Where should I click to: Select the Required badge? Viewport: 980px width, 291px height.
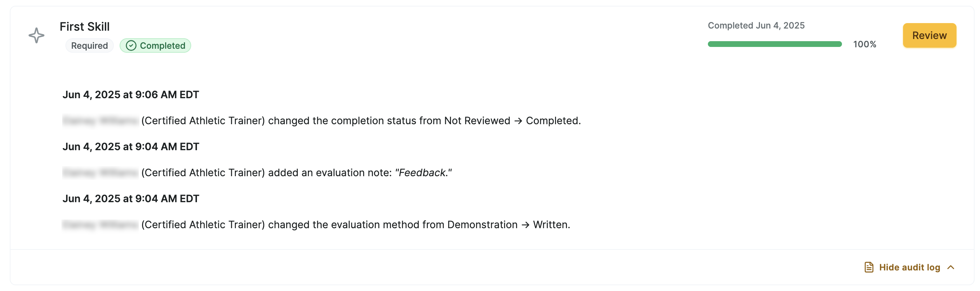pos(89,45)
